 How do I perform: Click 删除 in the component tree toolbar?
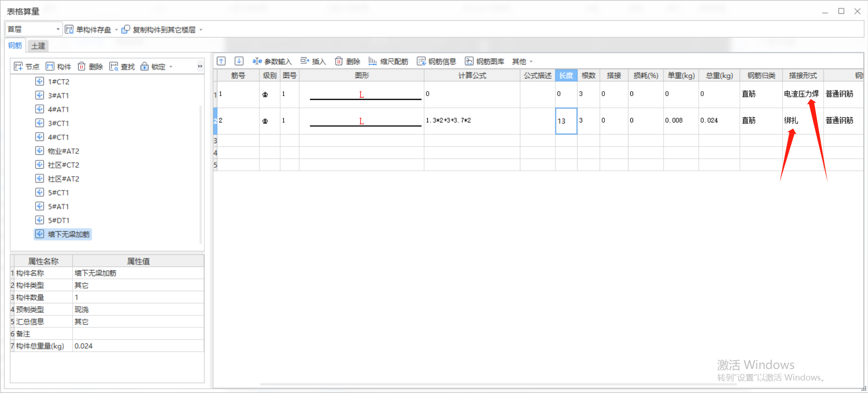pos(90,67)
